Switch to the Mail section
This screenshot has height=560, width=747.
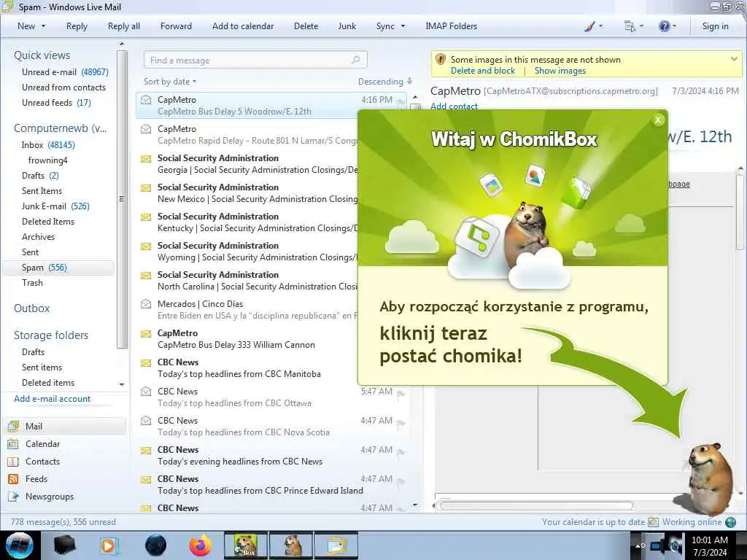[66, 426]
